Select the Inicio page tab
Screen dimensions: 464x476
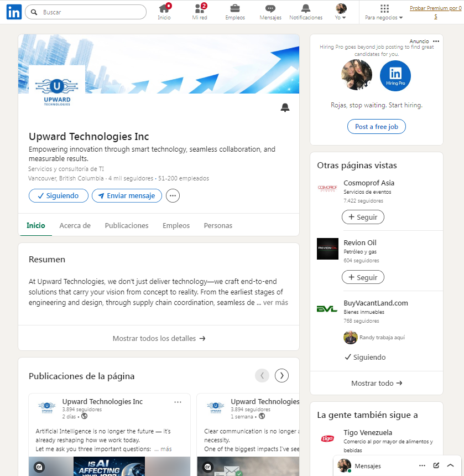36,226
